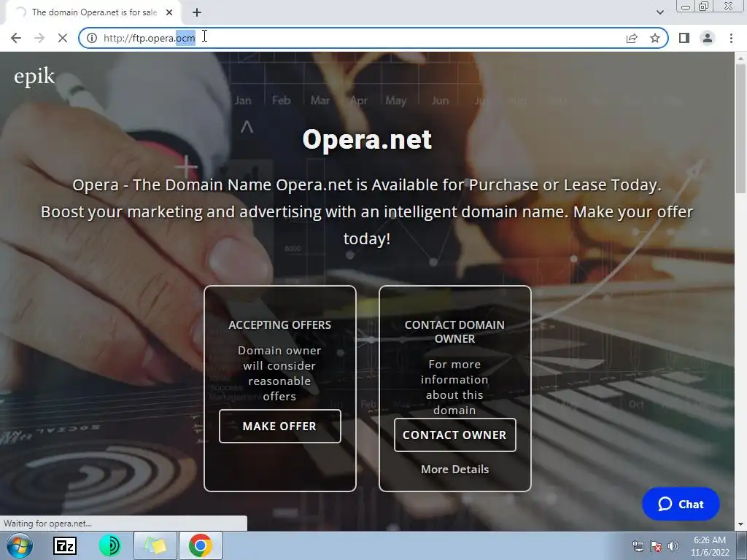
Task: Click the CONTACT DOMAIN OWNER heading
Action: click(x=454, y=332)
